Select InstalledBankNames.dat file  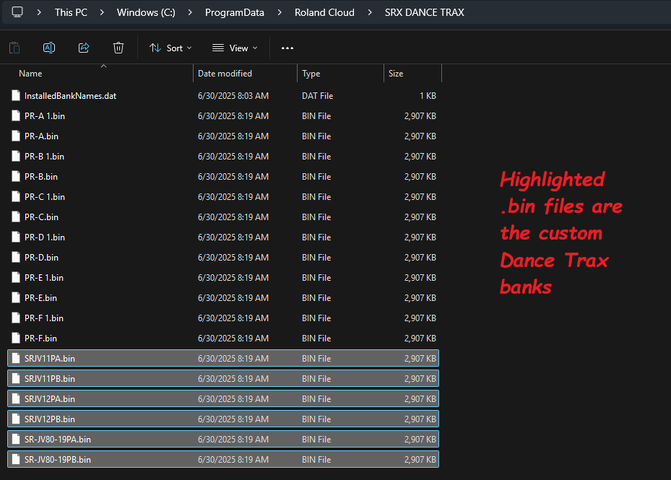coord(223,96)
